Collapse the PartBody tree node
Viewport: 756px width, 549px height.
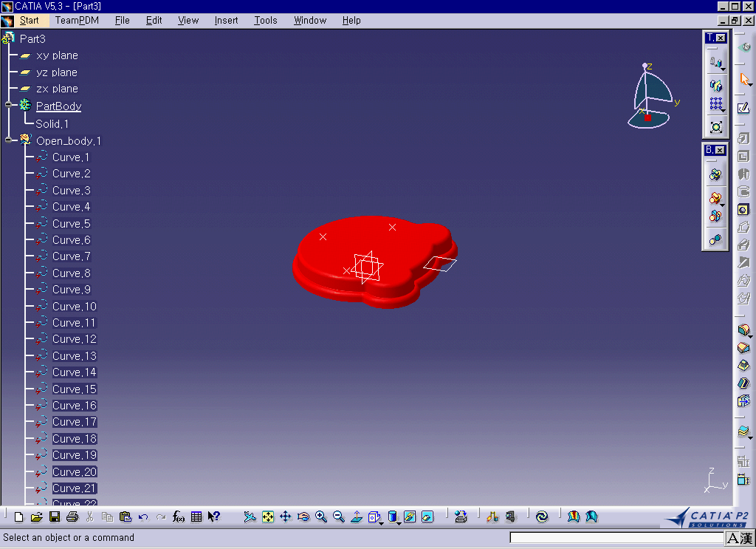8,105
